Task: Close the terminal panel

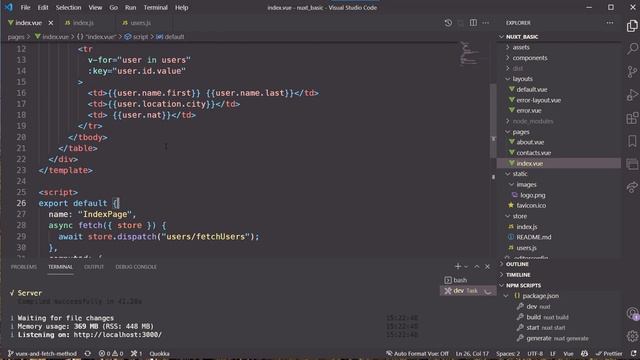Action: point(487,267)
